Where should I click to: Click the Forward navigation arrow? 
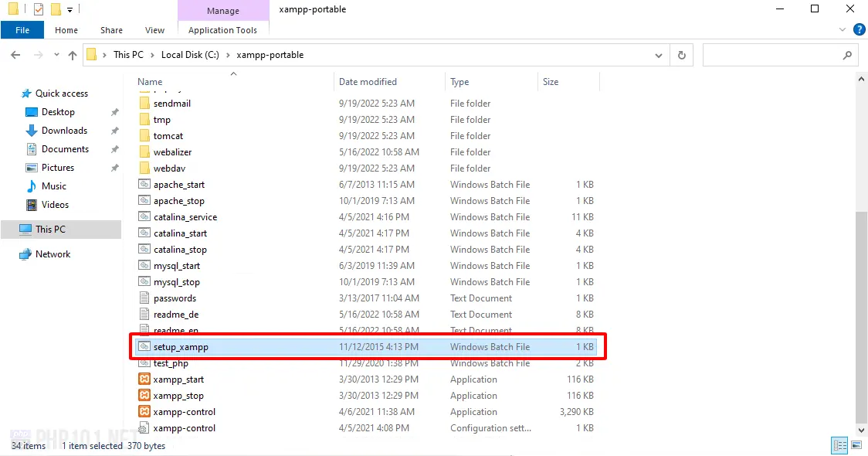click(x=38, y=55)
